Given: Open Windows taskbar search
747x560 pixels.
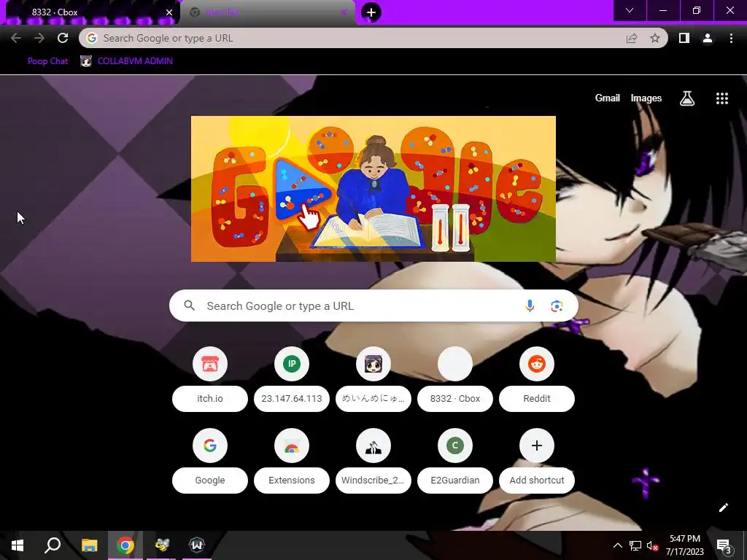Looking at the screenshot, I should 53,545.
